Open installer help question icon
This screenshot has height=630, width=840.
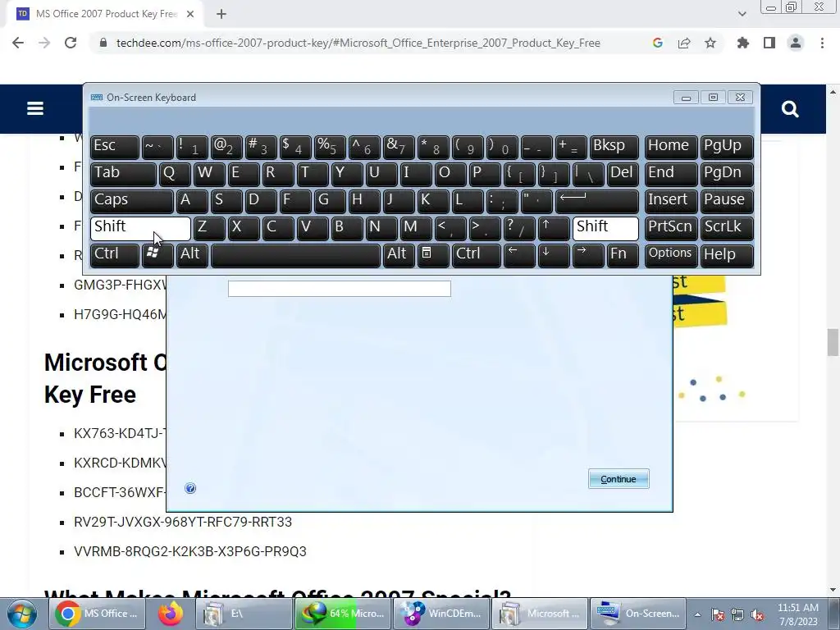point(190,488)
